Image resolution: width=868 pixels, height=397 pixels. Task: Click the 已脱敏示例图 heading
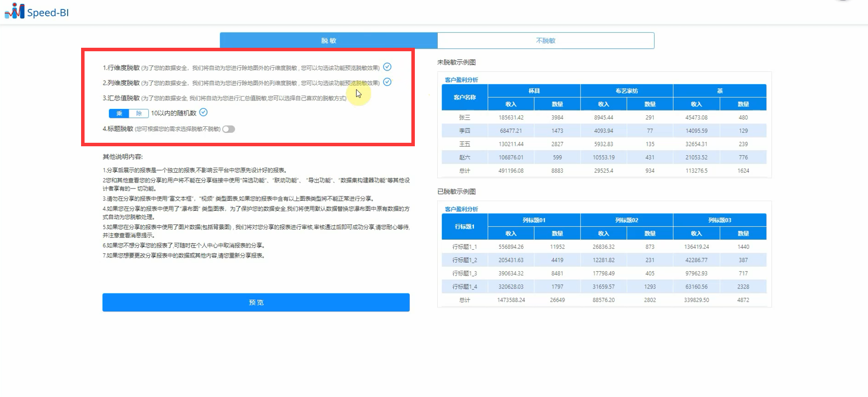point(457,192)
